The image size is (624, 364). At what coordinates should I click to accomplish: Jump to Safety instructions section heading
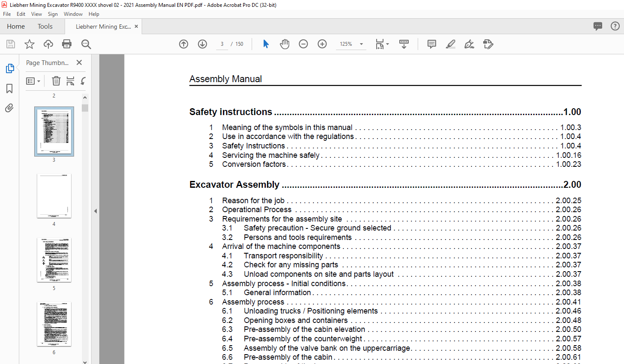point(231,112)
